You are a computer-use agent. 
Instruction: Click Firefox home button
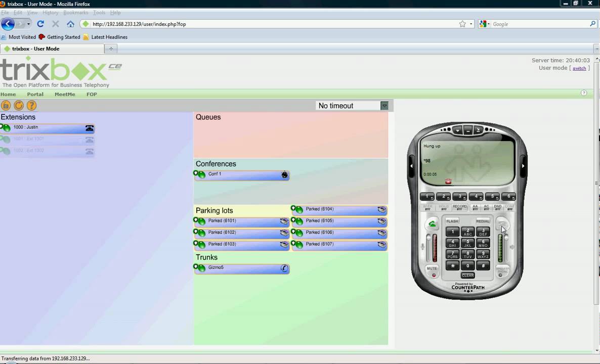tap(70, 24)
